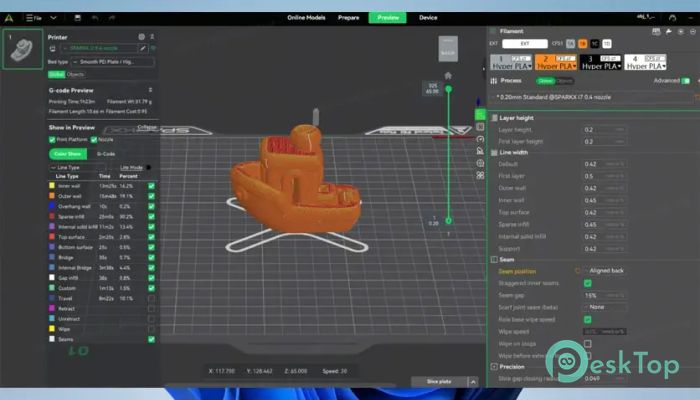The image size is (700, 400).
Task: Click the lower layer slider handle
Action: 449,221
